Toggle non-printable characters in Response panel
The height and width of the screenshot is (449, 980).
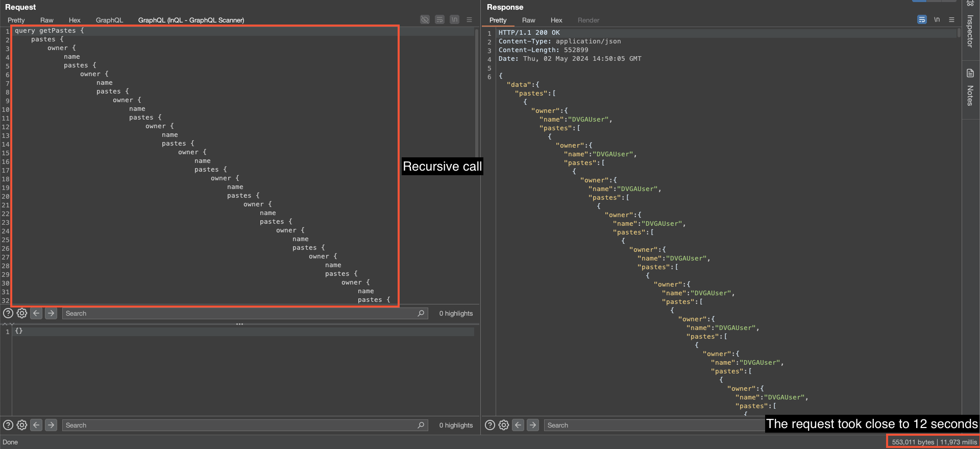937,20
